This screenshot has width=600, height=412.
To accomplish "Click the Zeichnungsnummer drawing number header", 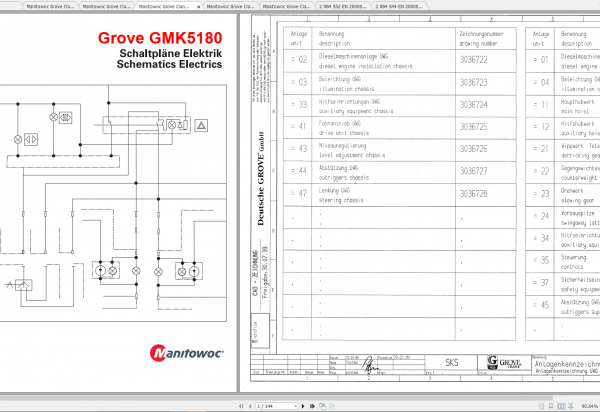I will coord(481,39).
